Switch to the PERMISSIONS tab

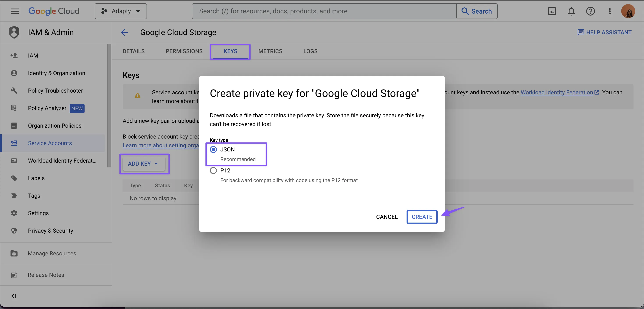click(184, 51)
